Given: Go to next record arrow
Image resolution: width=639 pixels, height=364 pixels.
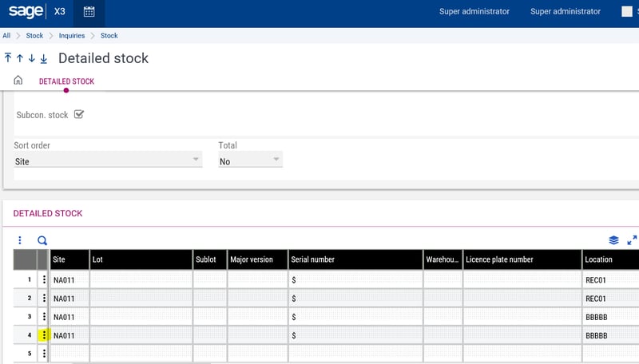Looking at the screenshot, I should point(32,58).
